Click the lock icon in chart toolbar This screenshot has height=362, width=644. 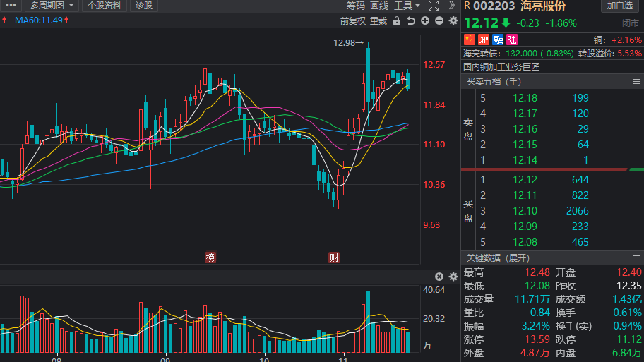(398, 20)
